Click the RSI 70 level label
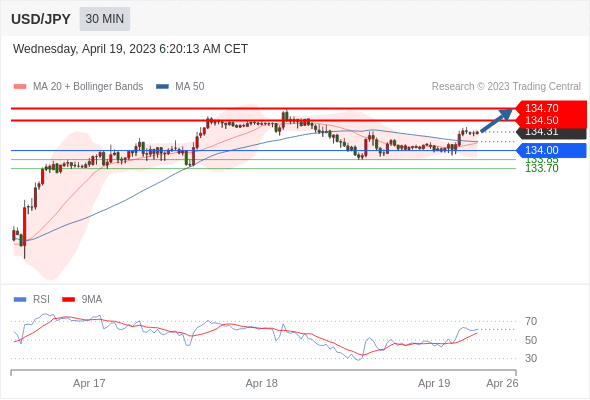Image resolution: width=590 pixels, height=400 pixels. pyautogui.click(x=531, y=321)
